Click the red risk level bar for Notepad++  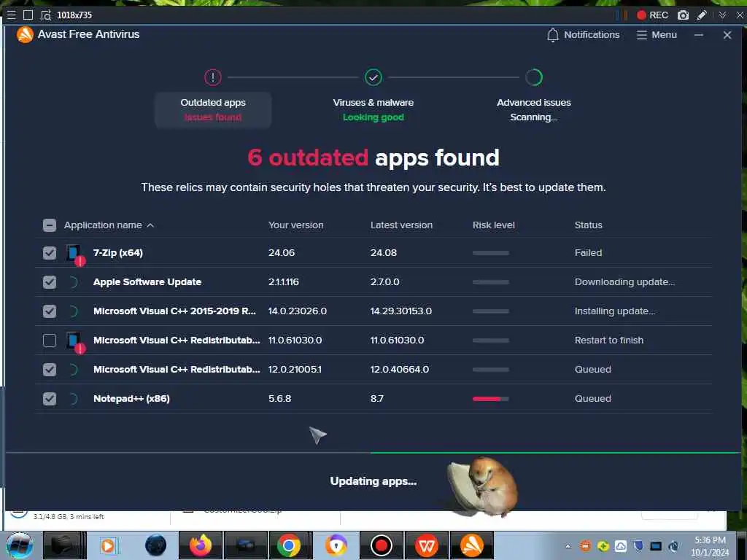pos(491,399)
